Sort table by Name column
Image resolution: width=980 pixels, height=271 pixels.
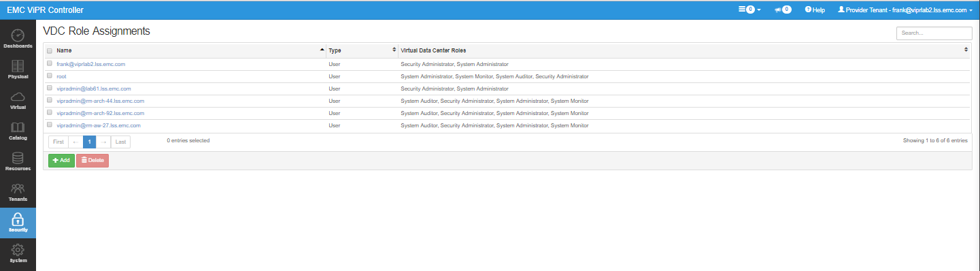(190, 50)
